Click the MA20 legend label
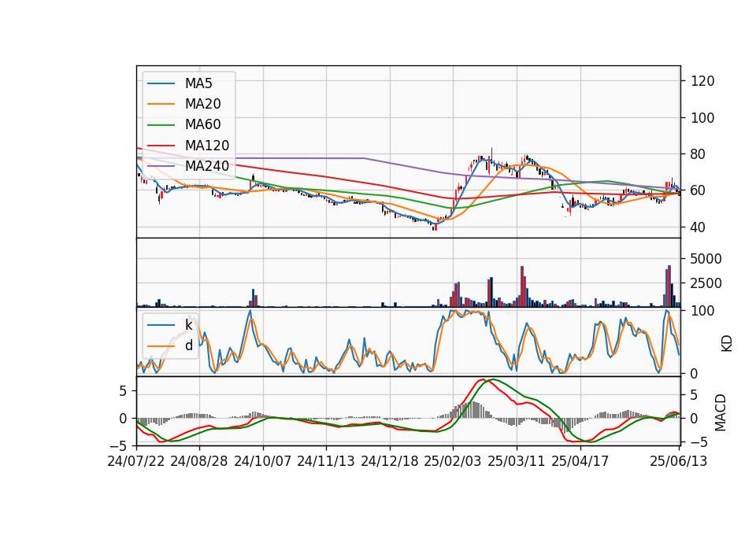This screenshot has height=543, width=756. tap(202, 104)
